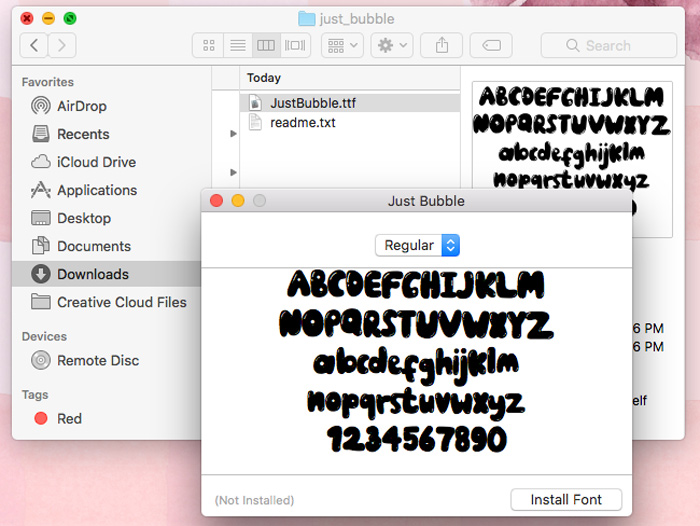Switch Finder to icon view
The width and height of the screenshot is (700, 526).
point(208,45)
